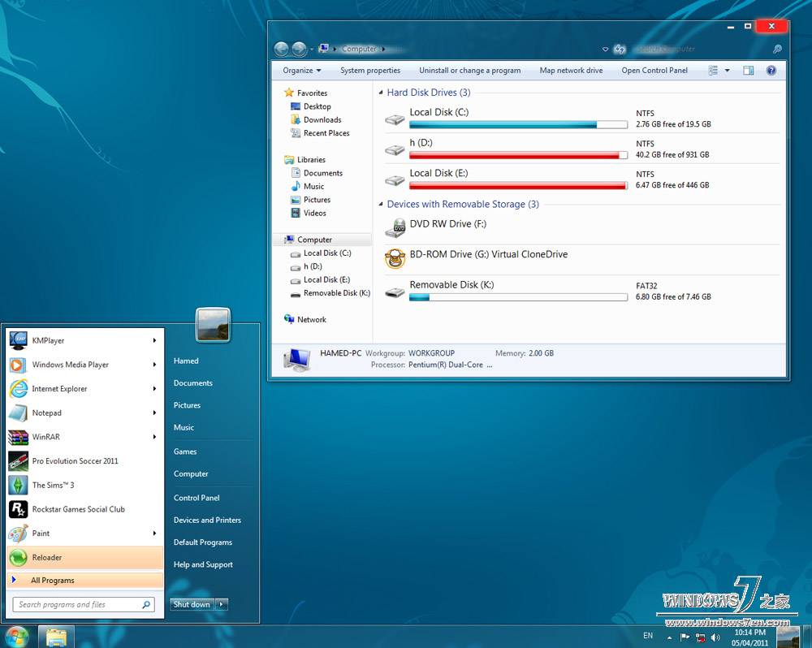
Task: Click the Local Disk (C:) capacity bar
Action: pyautogui.click(x=519, y=124)
